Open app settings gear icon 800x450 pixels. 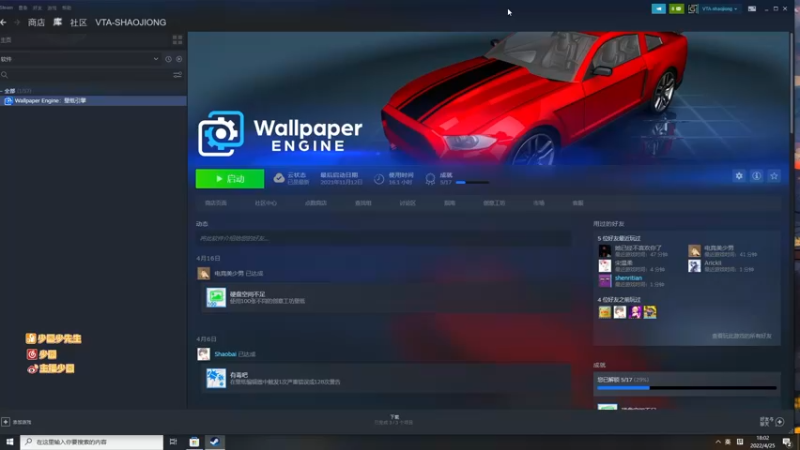739,176
